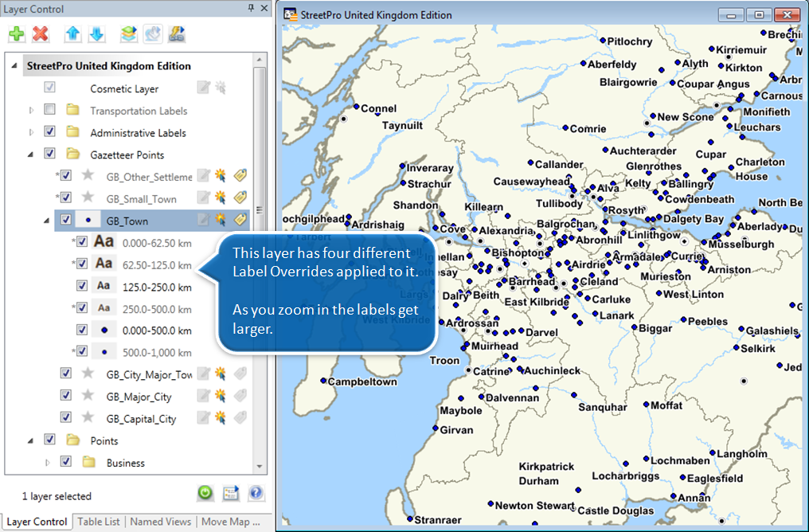Image resolution: width=809 pixels, height=532 pixels.
Task: Collapse the StreetPro United Kingdom Edition root node
Action: tap(14, 65)
